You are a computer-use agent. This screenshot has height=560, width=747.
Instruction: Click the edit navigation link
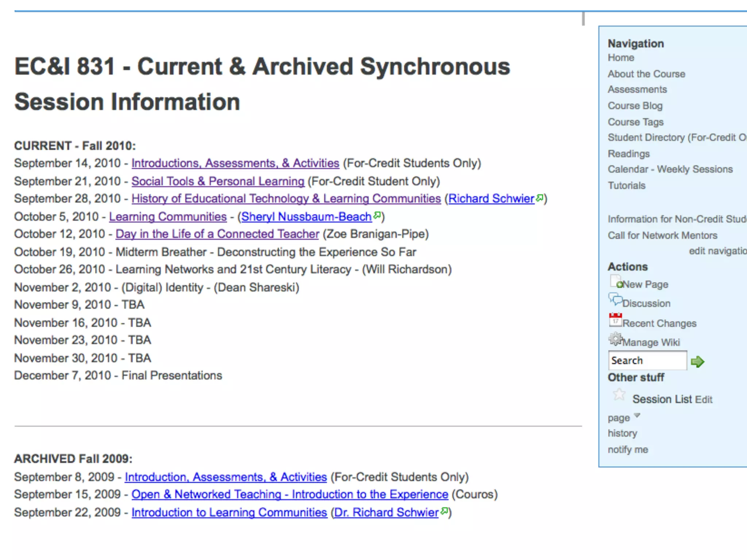[x=717, y=251]
